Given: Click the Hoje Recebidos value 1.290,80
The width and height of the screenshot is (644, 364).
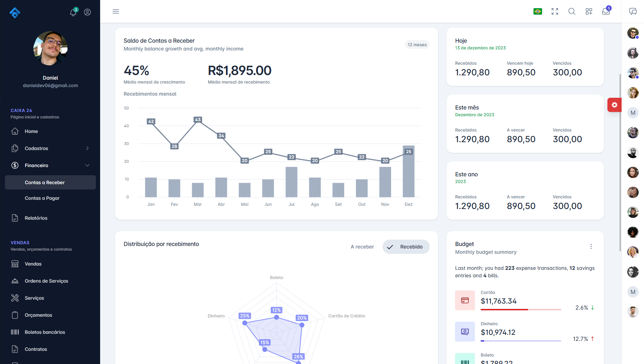Looking at the screenshot, I should pos(472,72).
